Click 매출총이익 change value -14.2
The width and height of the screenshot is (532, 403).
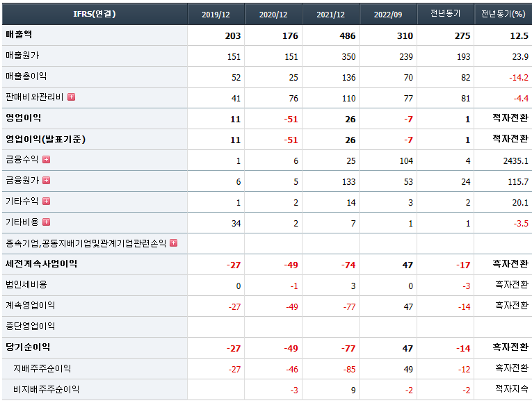click(x=519, y=78)
